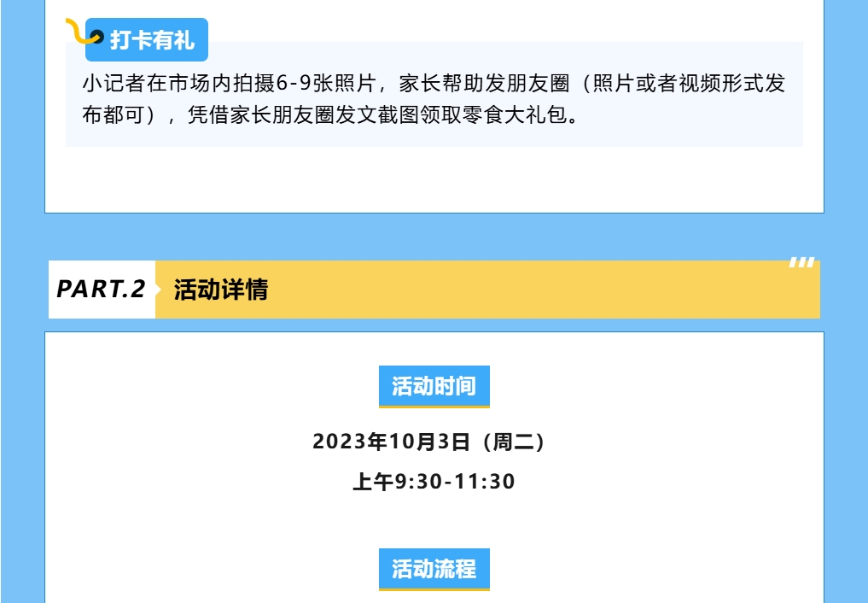Click the 活动时间 blue label

pyautogui.click(x=434, y=386)
